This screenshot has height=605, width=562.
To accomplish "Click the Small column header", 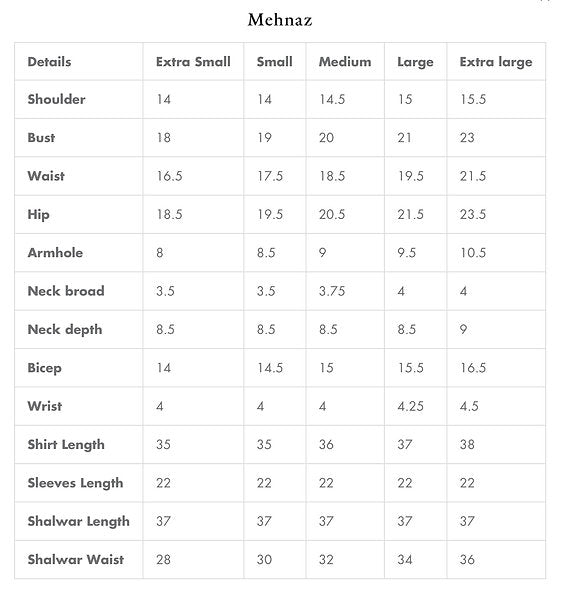I will tap(275, 62).
